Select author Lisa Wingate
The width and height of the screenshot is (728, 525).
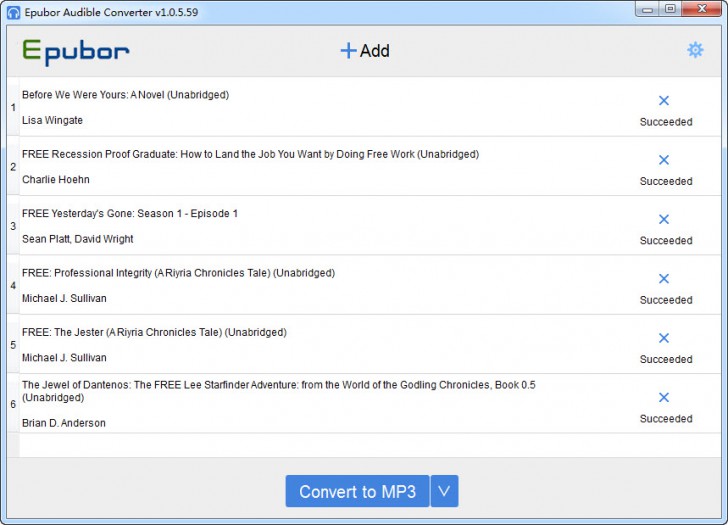pyautogui.click(x=52, y=120)
